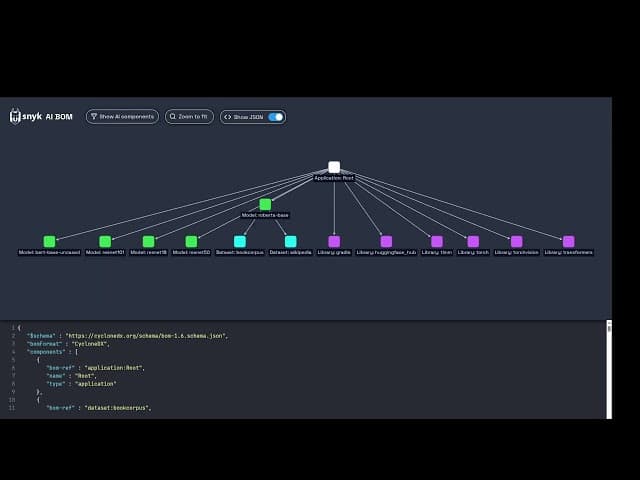Select the gradio library node
Screen dimensions: 640x480
(x=334, y=241)
